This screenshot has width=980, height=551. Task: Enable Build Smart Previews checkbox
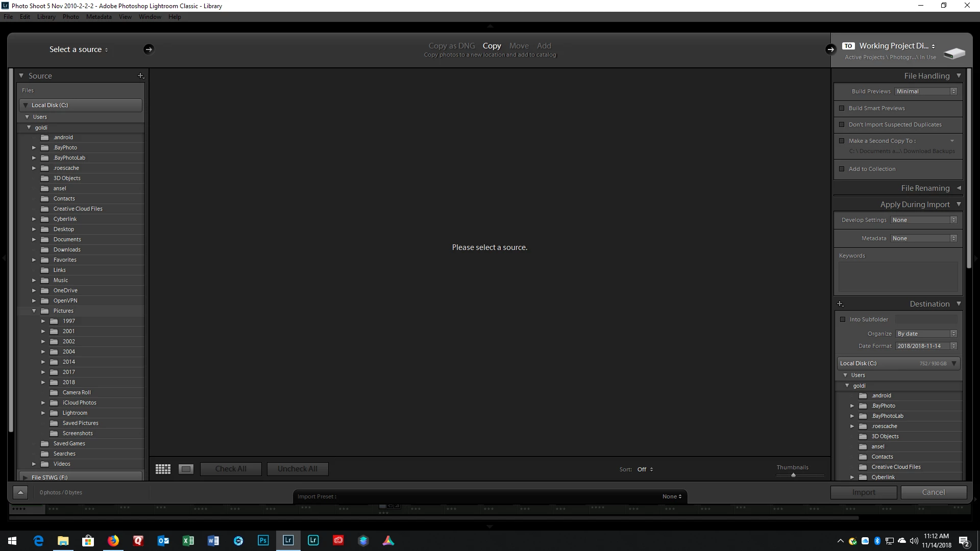coord(842,108)
